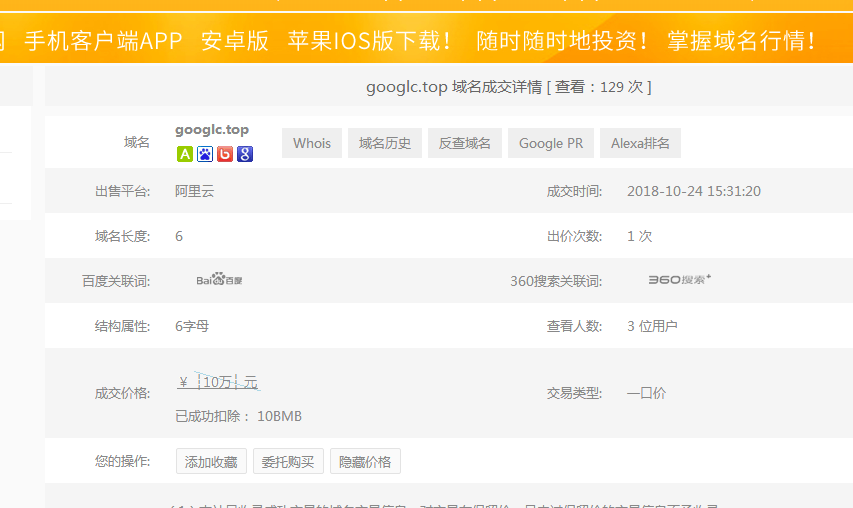Click the ¥10万元 price value
The image size is (853, 508).
tap(218, 382)
